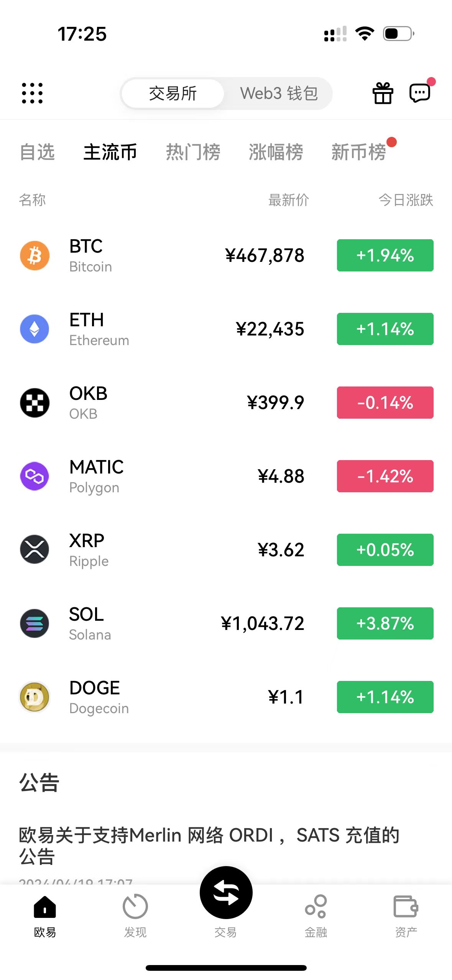Open the Merlin ORDI SATS announcement
452x980 pixels.
click(x=209, y=845)
